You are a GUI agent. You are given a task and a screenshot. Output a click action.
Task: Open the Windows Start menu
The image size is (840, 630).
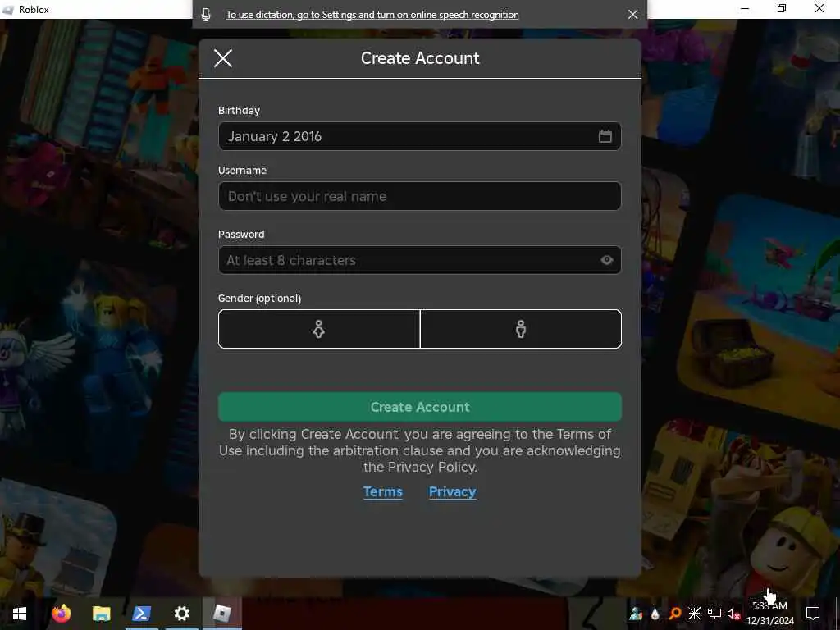pyautogui.click(x=20, y=614)
